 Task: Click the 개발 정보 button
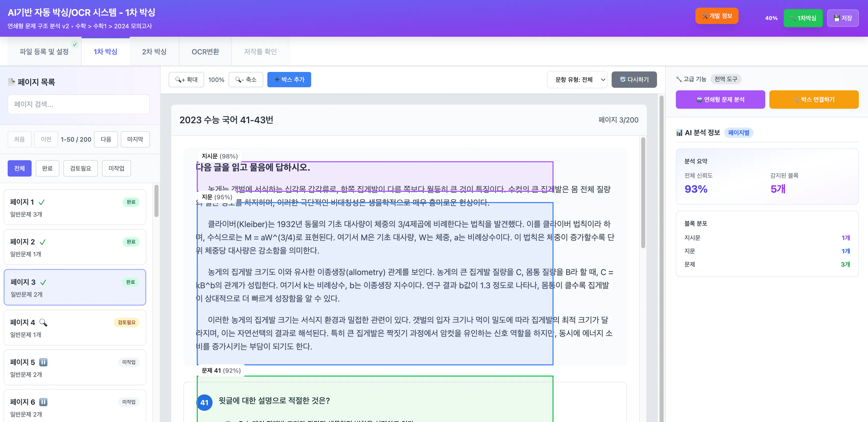[716, 16]
